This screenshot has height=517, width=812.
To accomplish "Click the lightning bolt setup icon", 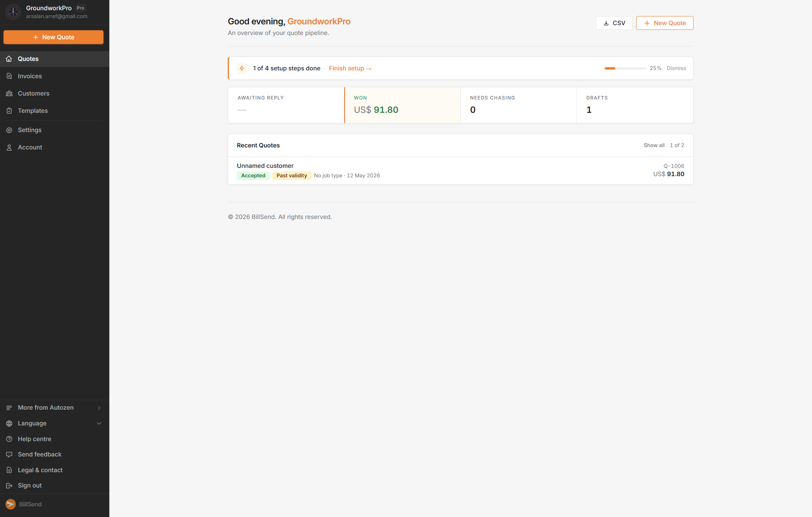I will tap(242, 68).
